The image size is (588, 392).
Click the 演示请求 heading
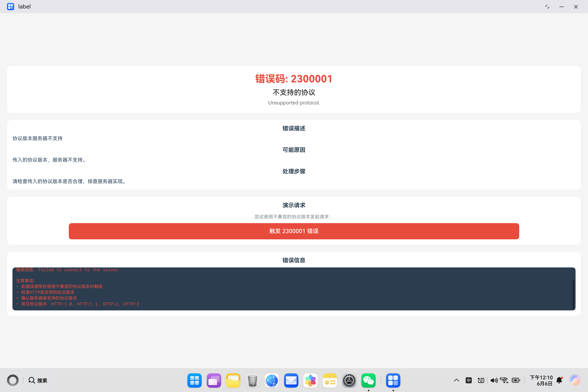[x=294, y=205]
